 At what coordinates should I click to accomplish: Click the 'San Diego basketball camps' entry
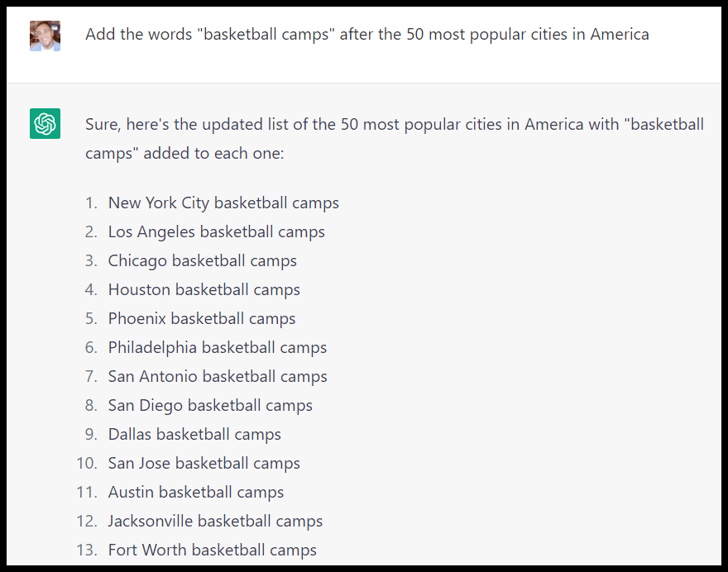tap(210, 405)
